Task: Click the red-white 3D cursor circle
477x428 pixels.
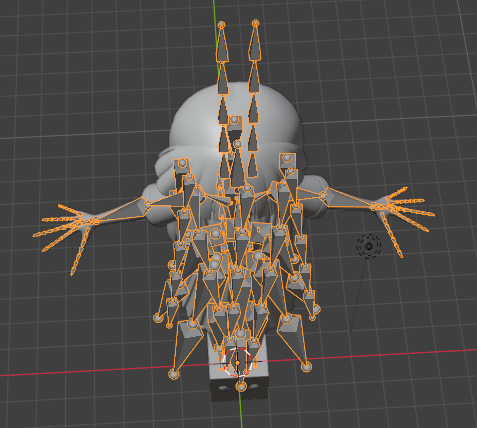Action: point(237,362)
